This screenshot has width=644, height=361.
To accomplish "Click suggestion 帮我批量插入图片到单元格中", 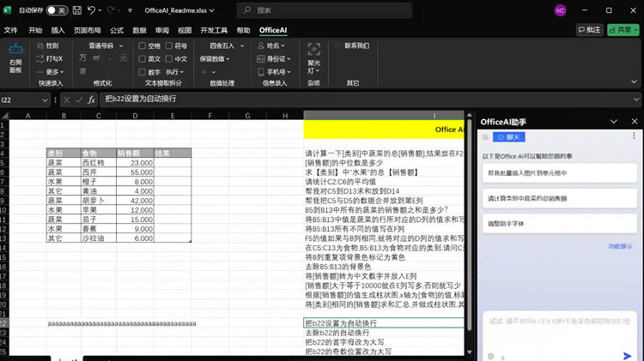I will coord(559,173).
